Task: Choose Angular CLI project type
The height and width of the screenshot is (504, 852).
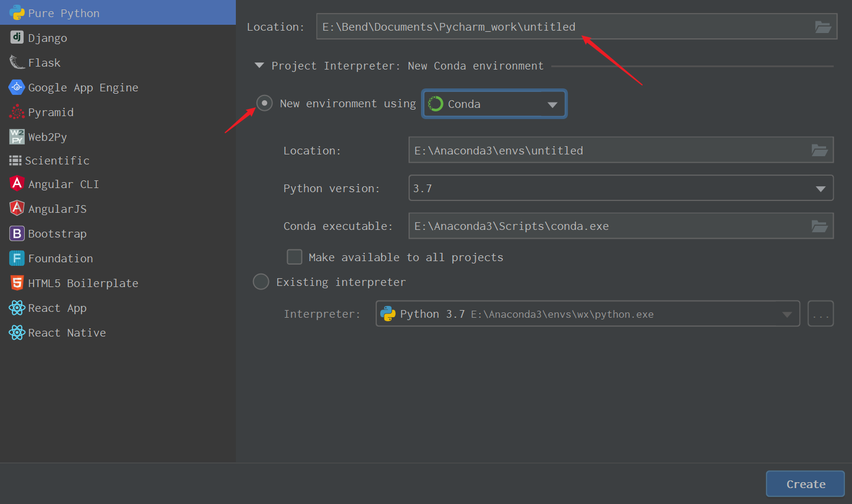Action: (118, 183)
